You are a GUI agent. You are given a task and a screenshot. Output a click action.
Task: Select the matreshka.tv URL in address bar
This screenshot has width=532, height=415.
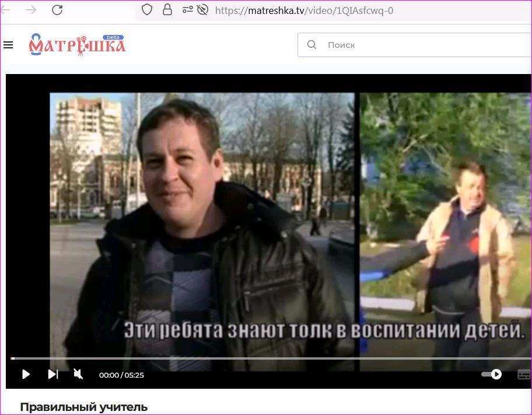(304, 10)
